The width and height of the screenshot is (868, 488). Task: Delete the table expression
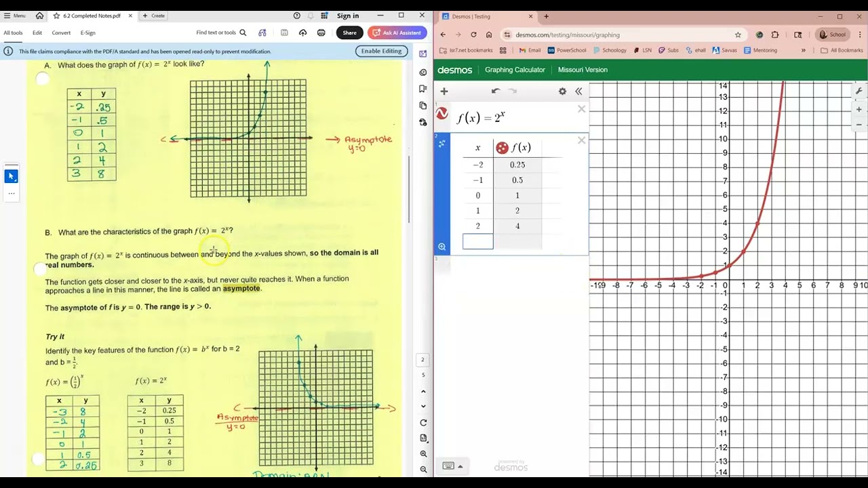581,140
